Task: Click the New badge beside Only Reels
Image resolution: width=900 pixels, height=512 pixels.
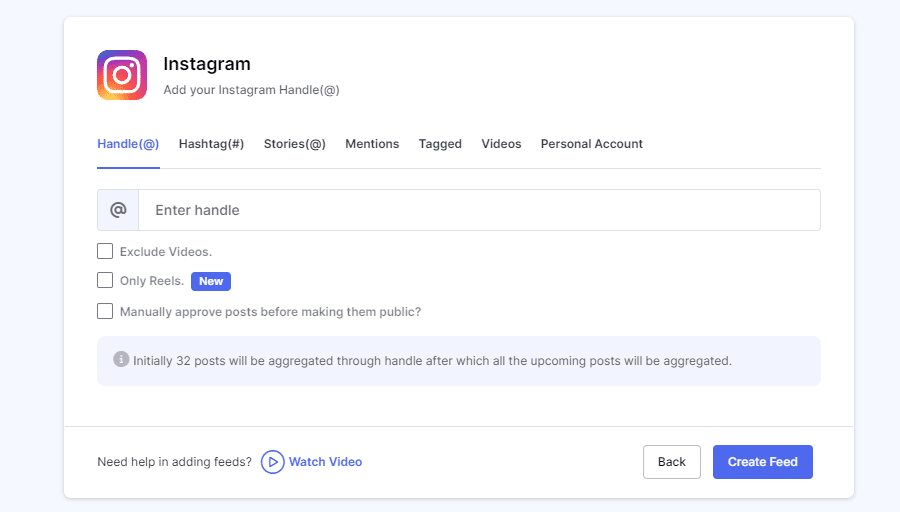Action: tap(211, 281)
